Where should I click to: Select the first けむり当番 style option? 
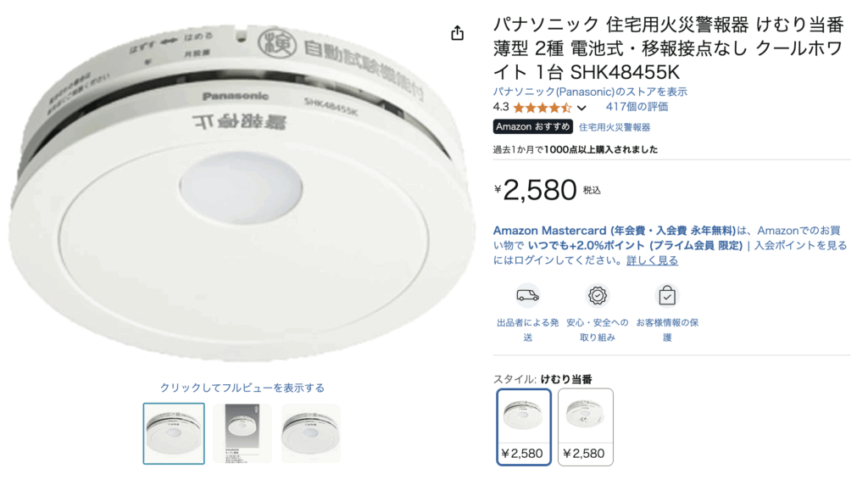tap(524, 427)
